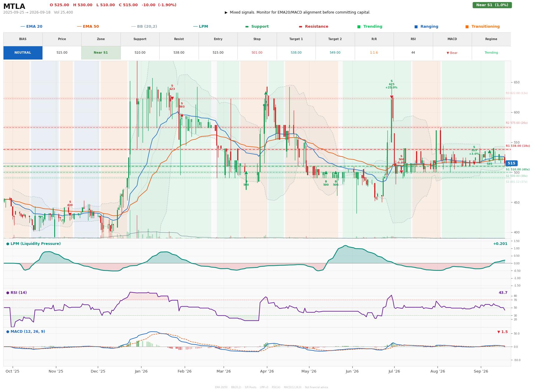Click the Jan '26 date axis label
Viewport: 533px width, 392px height.
(x=141, y=371)
